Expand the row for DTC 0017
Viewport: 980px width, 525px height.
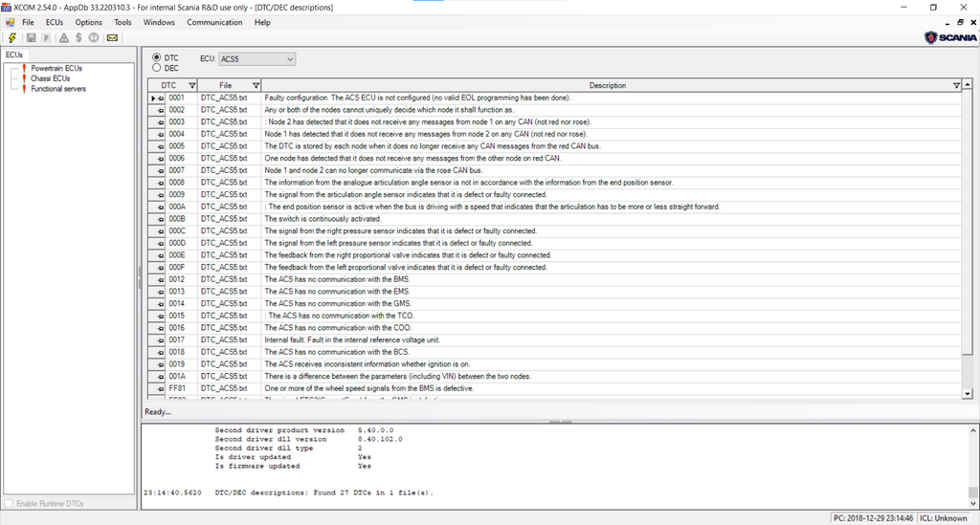161,340
